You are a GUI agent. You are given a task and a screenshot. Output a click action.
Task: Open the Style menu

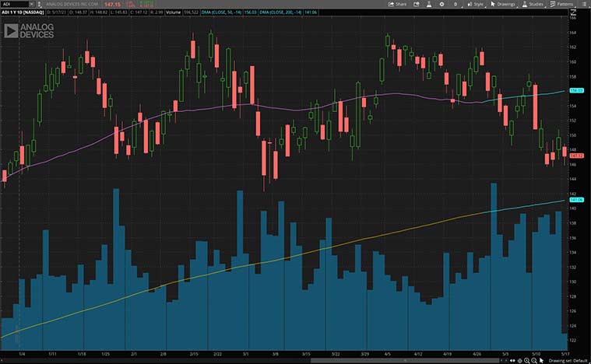[475, 4]
